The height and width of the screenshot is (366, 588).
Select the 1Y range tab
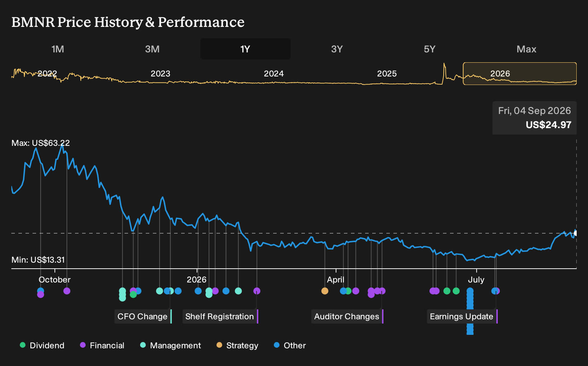coord(245,49)
